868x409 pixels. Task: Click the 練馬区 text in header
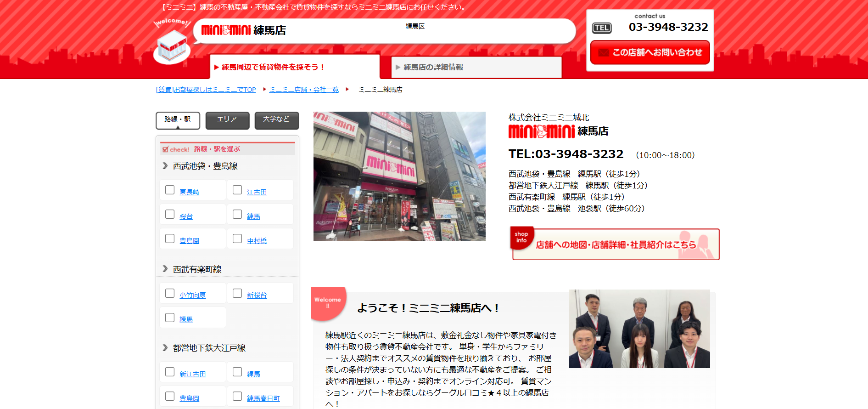tap(415, 27)
